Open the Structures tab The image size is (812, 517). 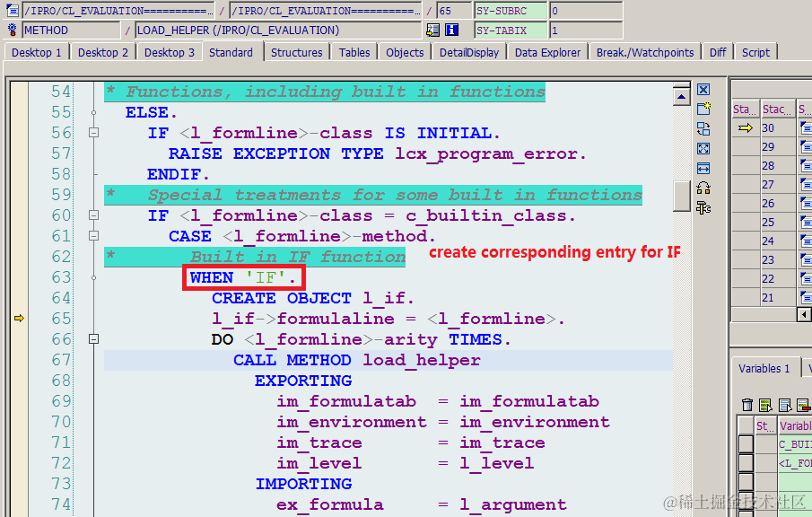[296, 52]
